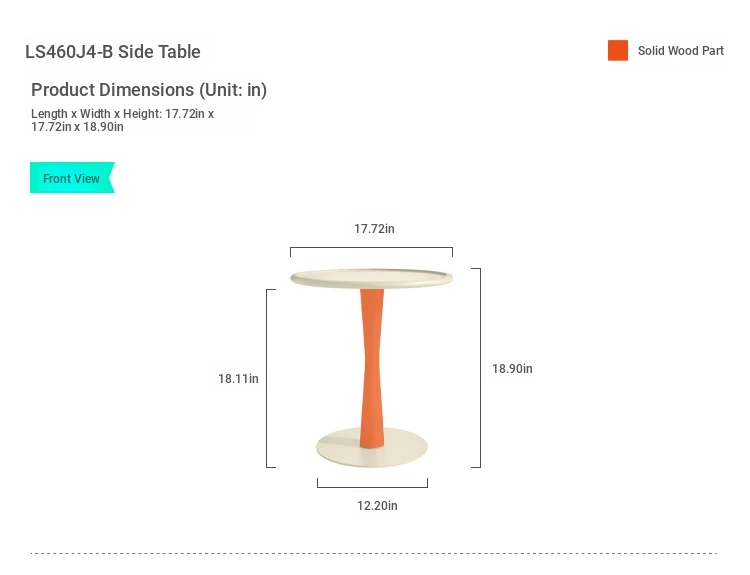
Task: Click the 17.72in top width label
Action: pyautogui.click(x=374, y=229)
